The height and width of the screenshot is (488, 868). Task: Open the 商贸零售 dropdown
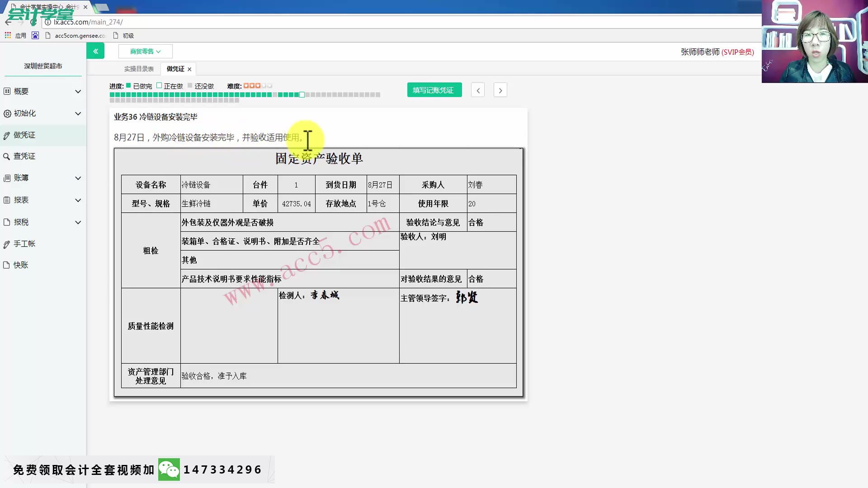tap(145, 51)
